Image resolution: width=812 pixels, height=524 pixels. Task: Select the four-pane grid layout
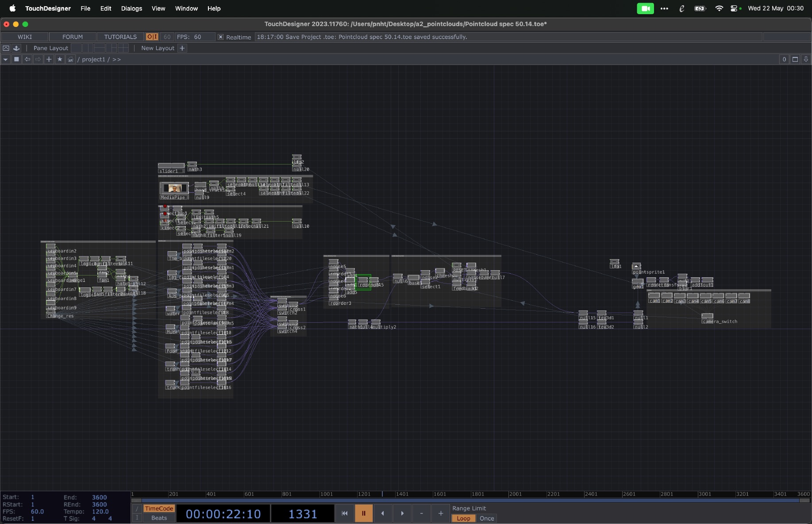(x=123, y=48)
